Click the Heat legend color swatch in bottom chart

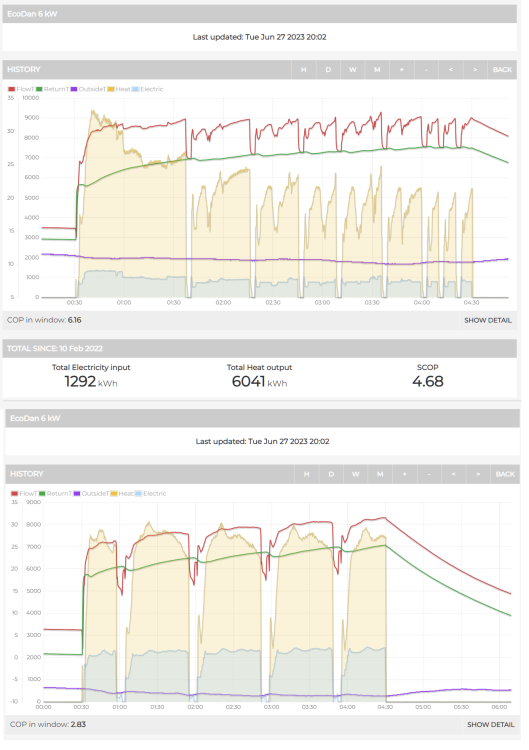(x=114, y=494)
